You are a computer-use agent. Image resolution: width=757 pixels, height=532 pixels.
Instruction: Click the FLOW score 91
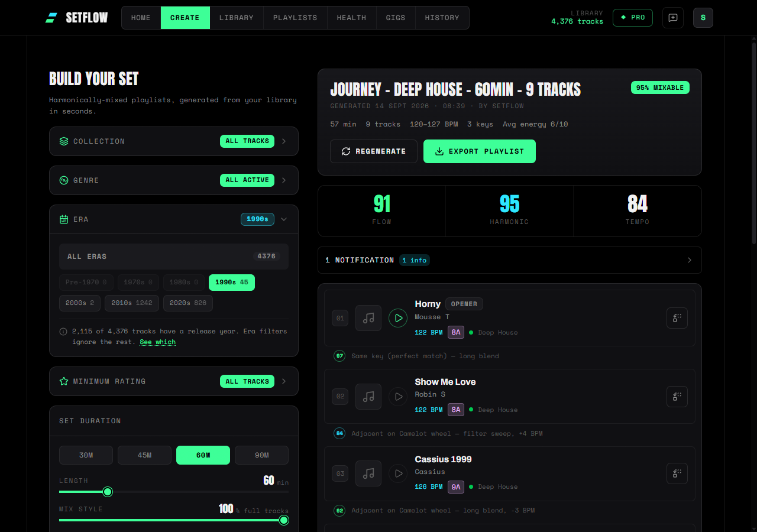click(382, 205)
